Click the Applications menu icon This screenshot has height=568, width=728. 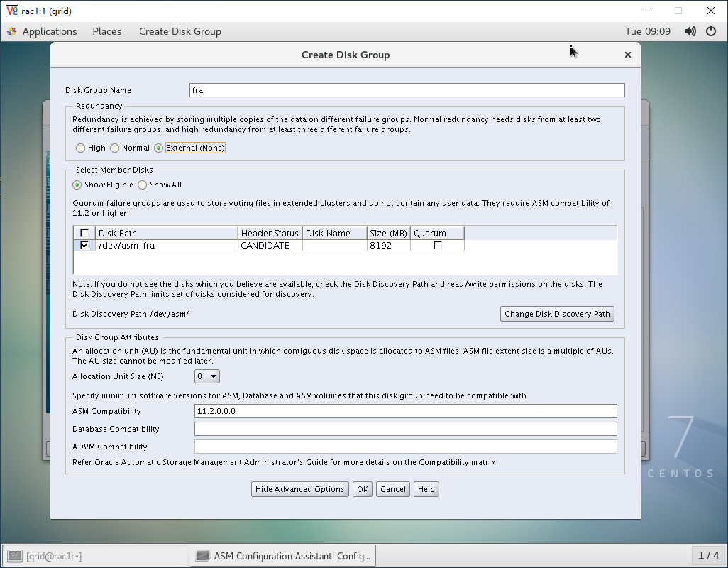coord(12,31)
